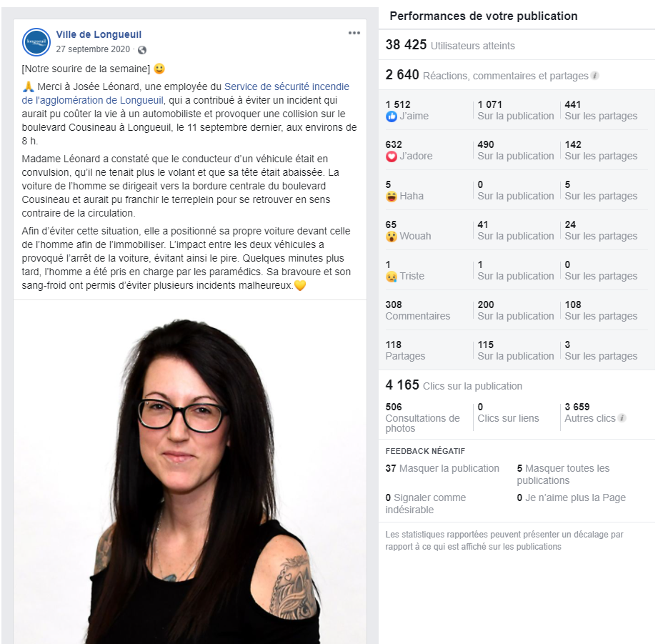Open the three-dots post options menu
The height and width of the screenshot is (644, 663).
point(354,33)
